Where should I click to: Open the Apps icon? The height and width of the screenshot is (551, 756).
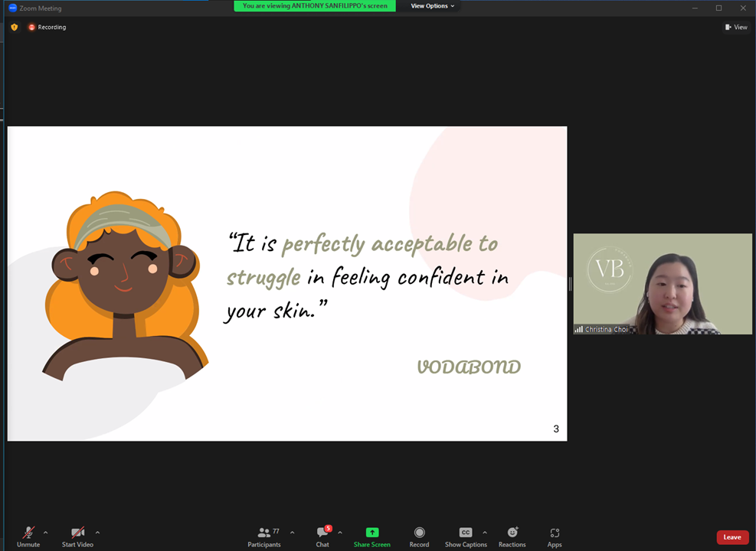click(x=555, y=533)
